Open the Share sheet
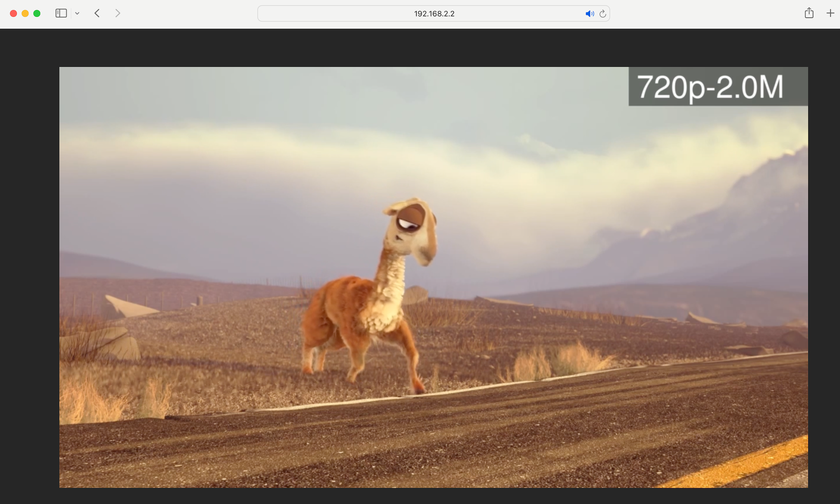The image size is (840, 504). point(809,13)
